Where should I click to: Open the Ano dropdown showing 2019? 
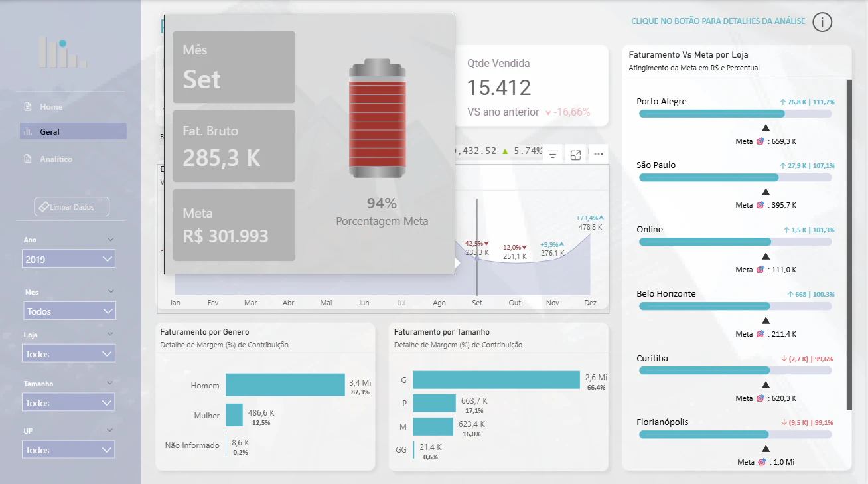[69, 259]
